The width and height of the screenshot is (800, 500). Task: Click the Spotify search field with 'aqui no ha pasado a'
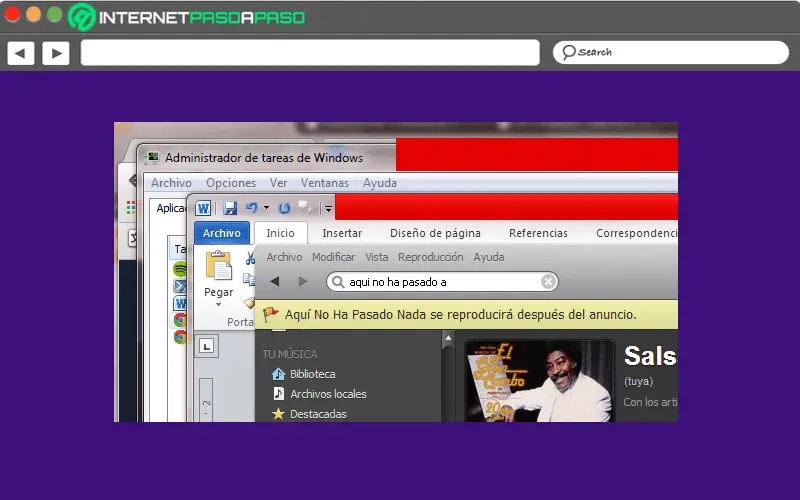[442, 282]
